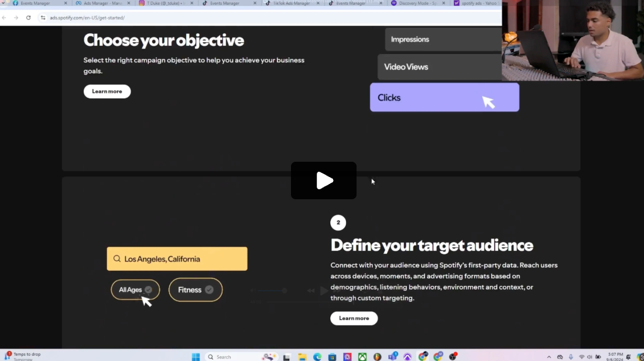Screen dimensions: 644x361
Task: Launch the Xbox app from taskbar
Action: 362,357
